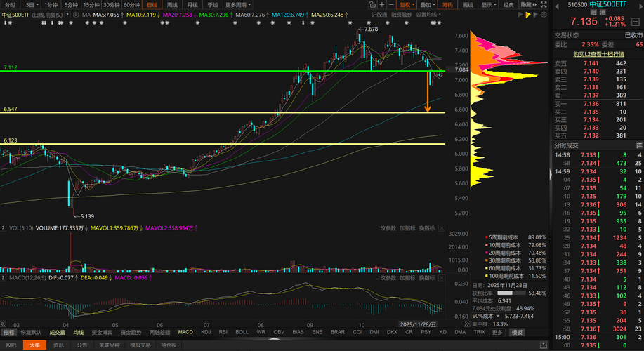Expand the 隐藏 hide panel arrows
644x351 pixels.
pyautogui.click(x=528, y=5)
